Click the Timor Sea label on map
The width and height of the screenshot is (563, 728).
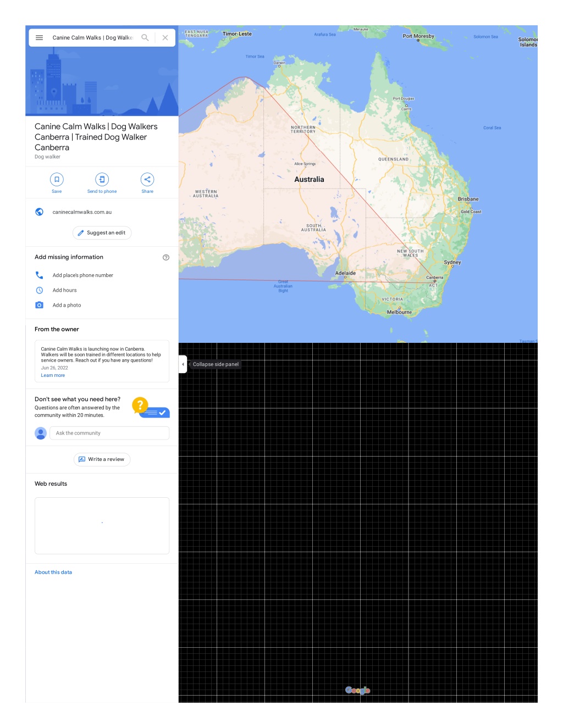(255, 57)
